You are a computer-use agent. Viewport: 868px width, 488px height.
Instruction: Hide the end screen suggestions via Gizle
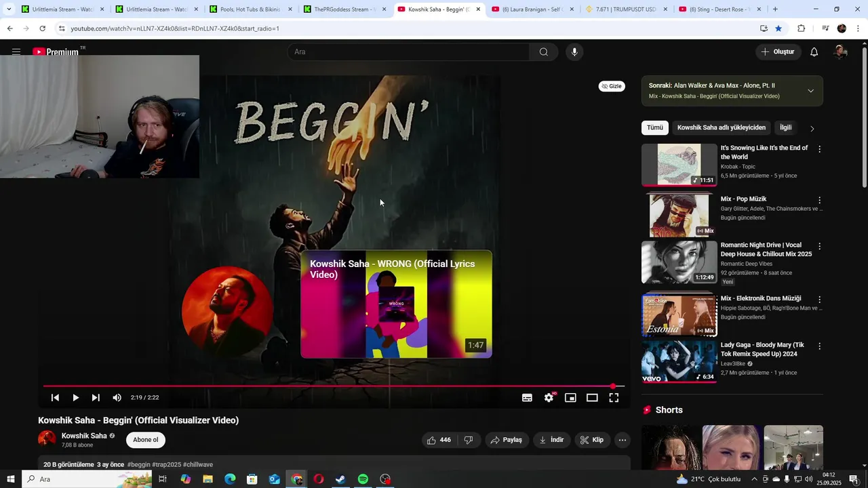(612, 86)
